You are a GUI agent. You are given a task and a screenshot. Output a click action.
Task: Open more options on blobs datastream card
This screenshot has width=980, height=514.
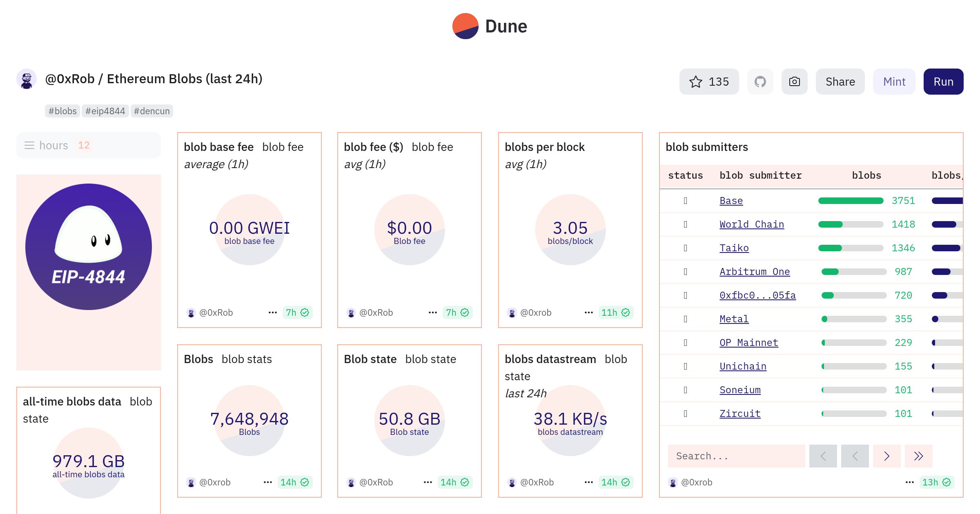pos(589,482)
